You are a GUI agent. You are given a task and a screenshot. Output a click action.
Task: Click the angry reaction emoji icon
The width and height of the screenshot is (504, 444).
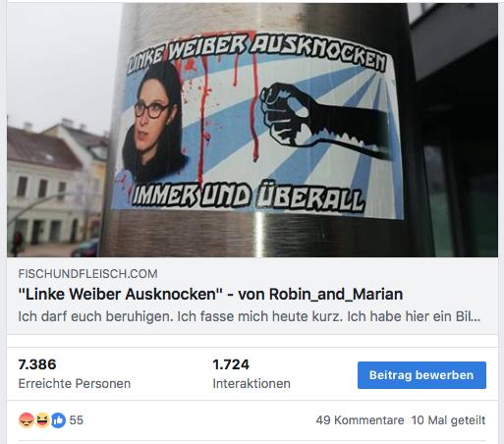tap(27, 420)
